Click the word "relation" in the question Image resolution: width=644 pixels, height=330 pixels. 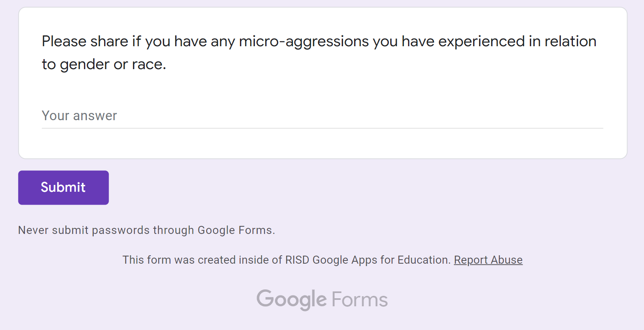pyautogui.click(x=570, y=41)
